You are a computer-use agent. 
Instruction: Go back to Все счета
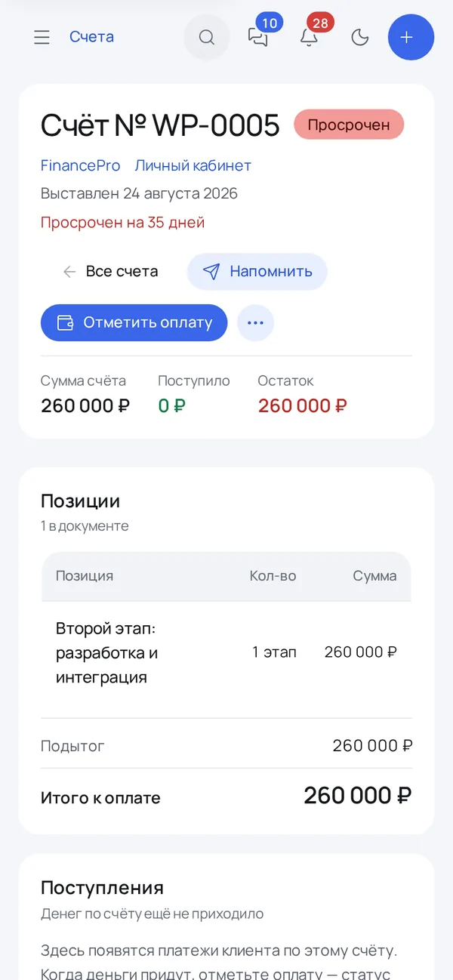coord(110,272)
